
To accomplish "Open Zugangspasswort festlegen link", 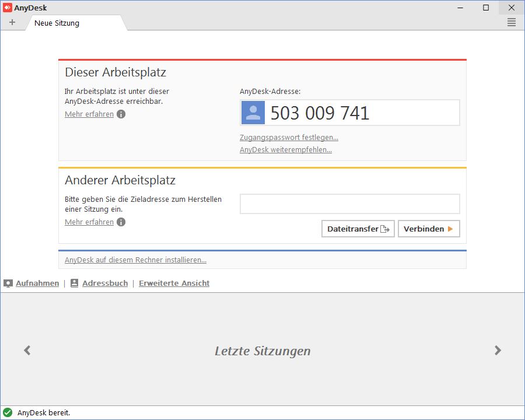I will click(x=289, y=138).
